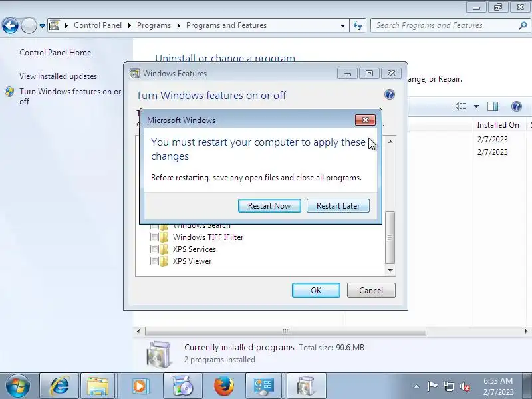Click Restart Now in the dialog
The height and width of the screenshot is (399, 532).
coord(269,206)
